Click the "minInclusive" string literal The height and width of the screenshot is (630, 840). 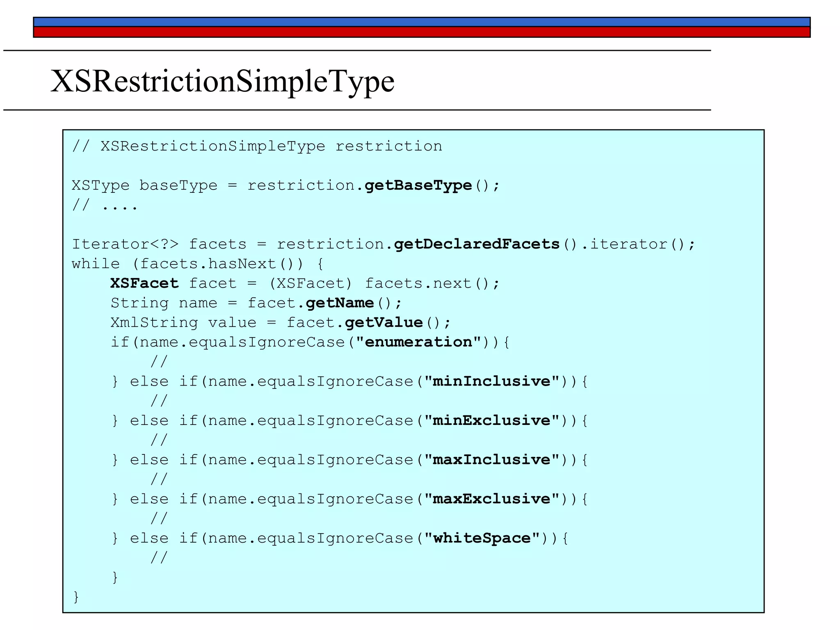point(491,381)
